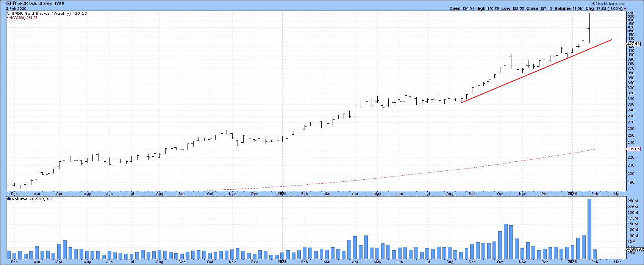
Task: Click the NYSE exchange label in the header
Action: click(x=59, y=3)
